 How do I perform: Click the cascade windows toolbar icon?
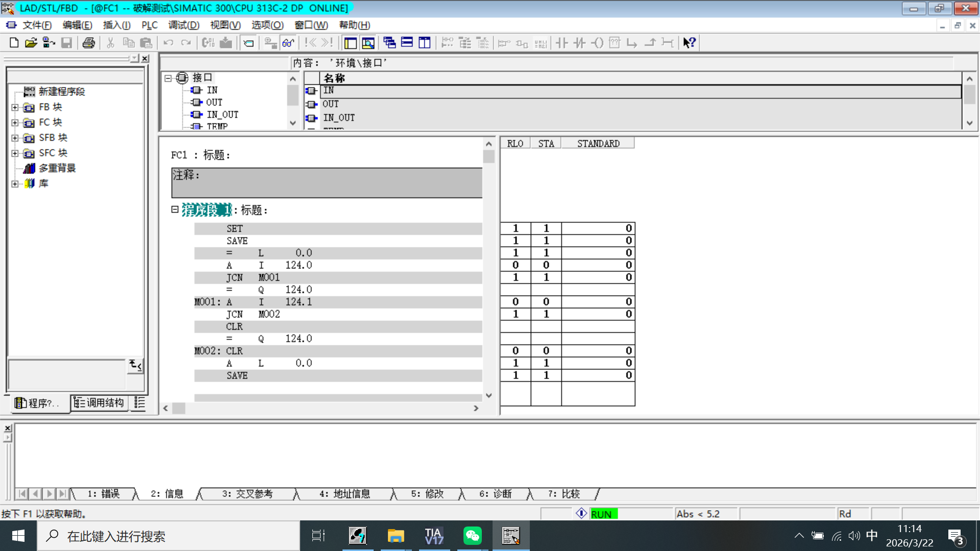(389, 43)
